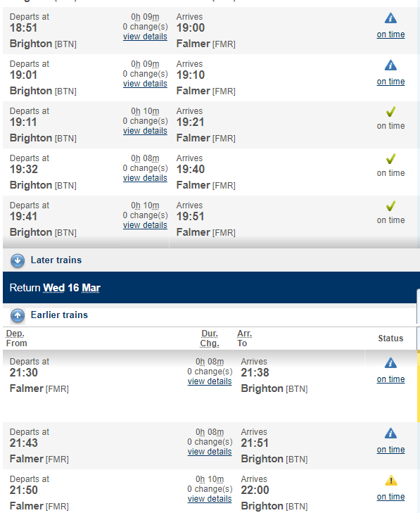Viewport: 420px width, 513px height.
Task: Click green checkmark for 19:11 train
Action: tap(390, 112)
